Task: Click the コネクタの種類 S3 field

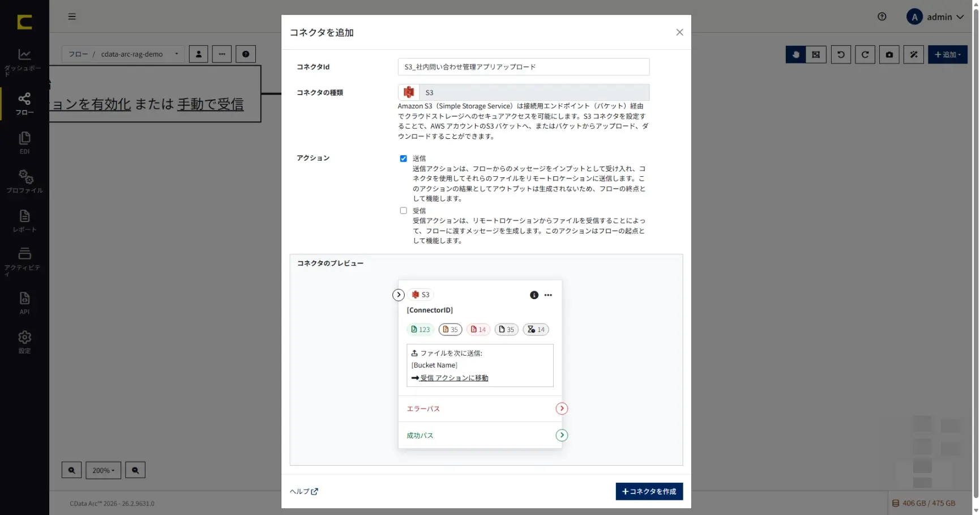Action: click(x=524, y=92)
